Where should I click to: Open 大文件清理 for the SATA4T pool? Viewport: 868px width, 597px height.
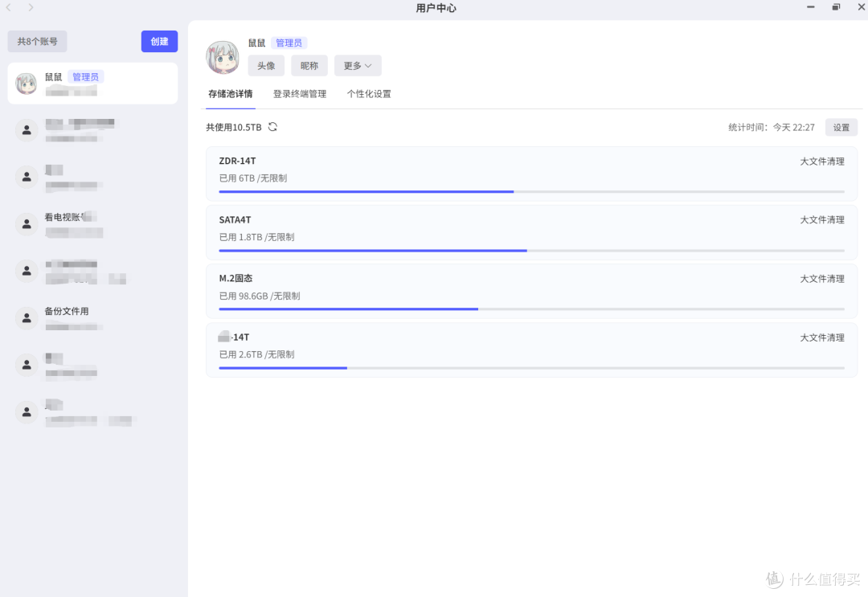[x=822, y=219]
